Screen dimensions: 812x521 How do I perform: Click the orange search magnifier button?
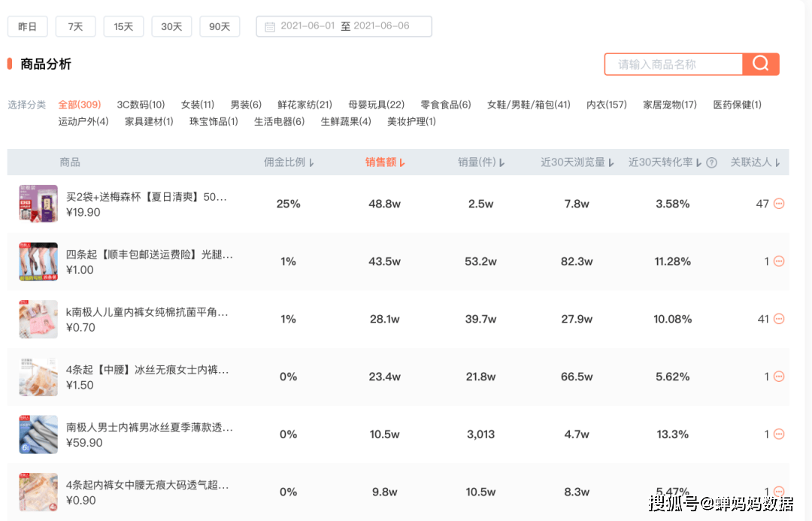coord(760,64)
